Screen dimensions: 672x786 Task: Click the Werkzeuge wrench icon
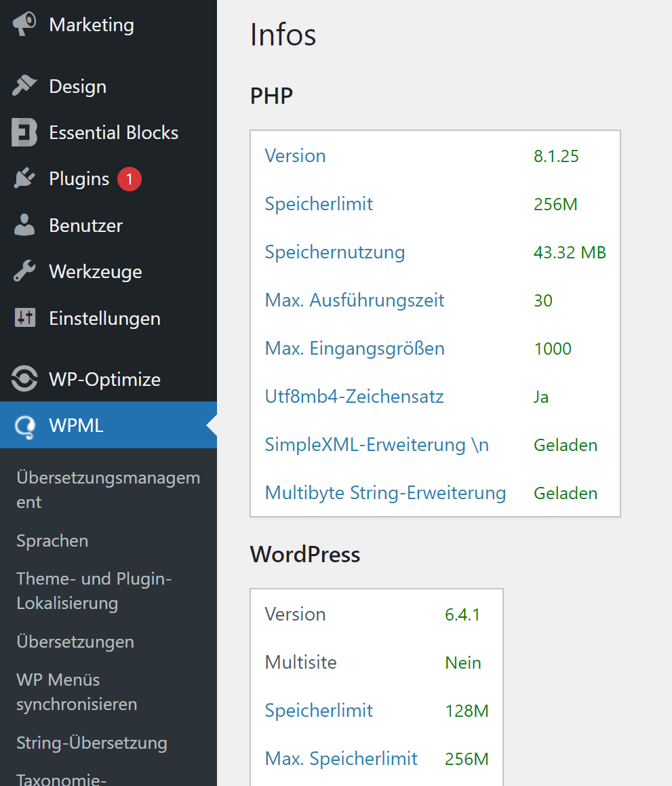coord(24,271)
